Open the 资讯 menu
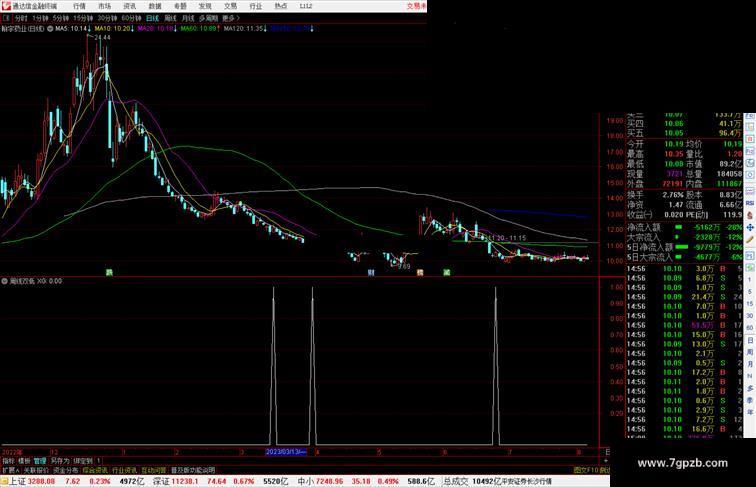 pos(129,6)
